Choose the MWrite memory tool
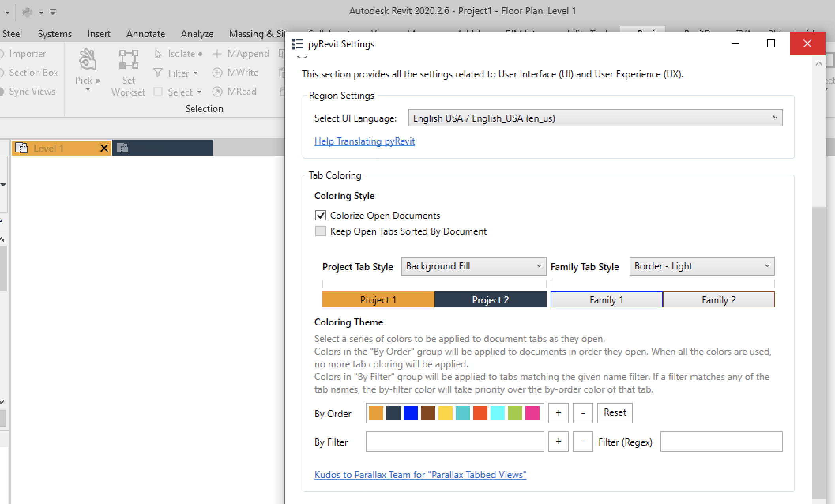835x504 pixels. coord(235,73)
